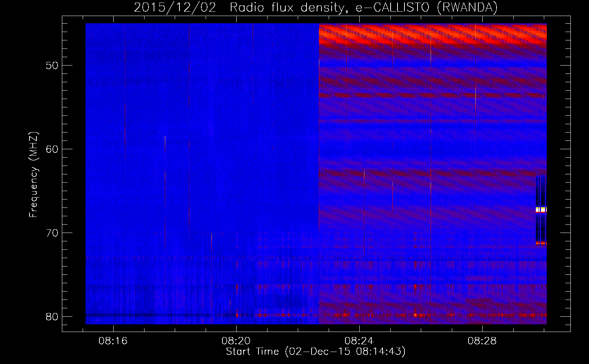This screenshot has height=364, width=589.
Task: Click the plot title '2015/12/02 Radio flux density'
Action: (239, 8)
